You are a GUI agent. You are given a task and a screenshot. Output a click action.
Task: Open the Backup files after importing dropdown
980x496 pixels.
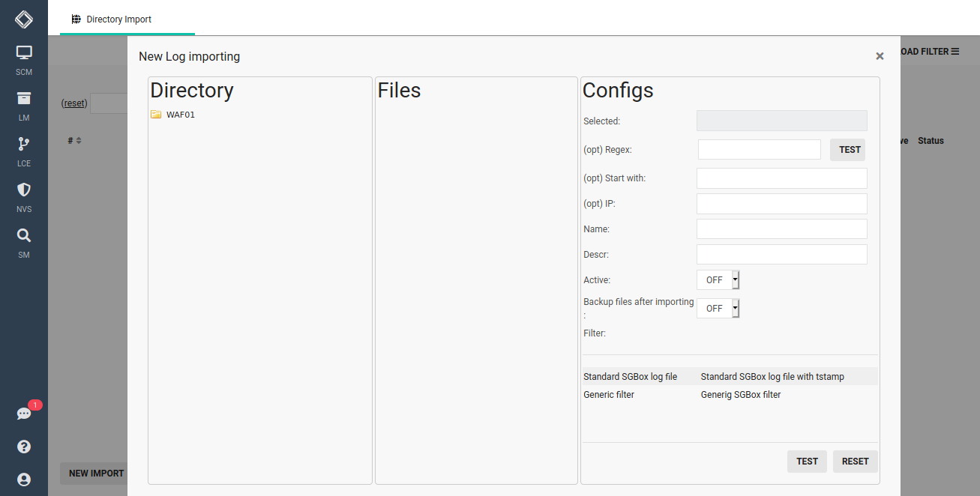pos(717,307)
